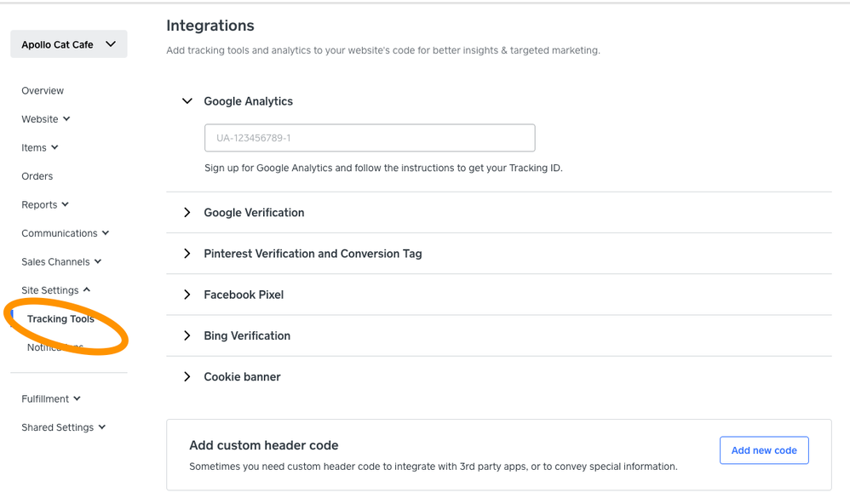
Task: Expand the Google Verification section
Action: [187, 213]
